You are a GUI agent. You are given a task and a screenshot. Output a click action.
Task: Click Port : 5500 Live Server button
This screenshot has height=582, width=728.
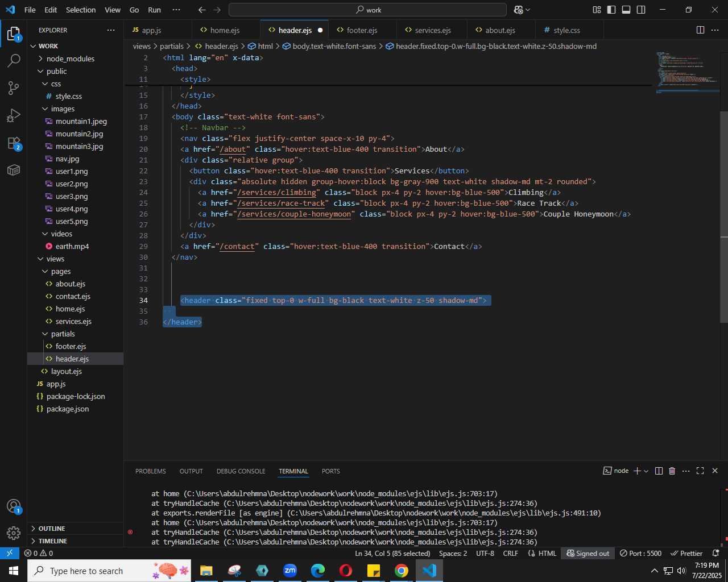(x=641, y=553)
